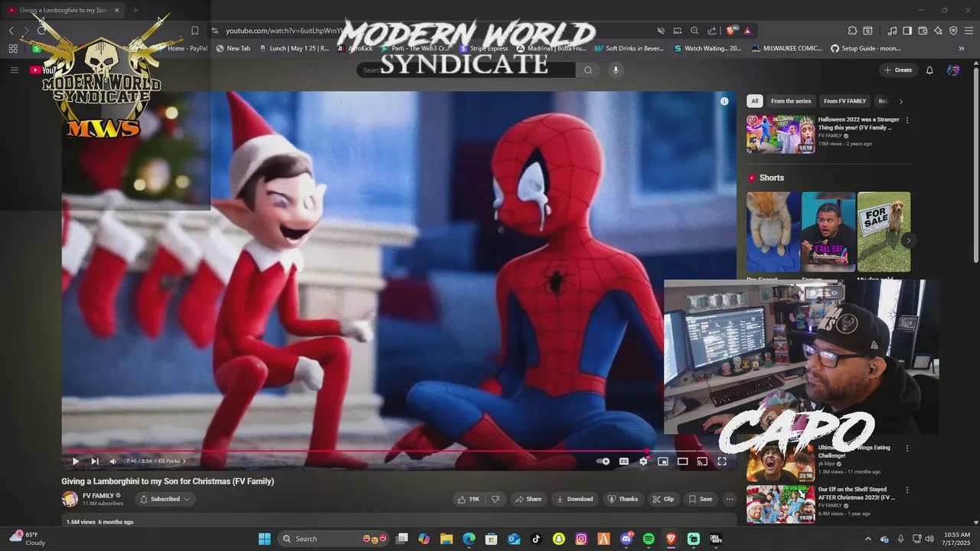Open the browser extensions puzzle icon
980x551 pixels.
[852, 31]
